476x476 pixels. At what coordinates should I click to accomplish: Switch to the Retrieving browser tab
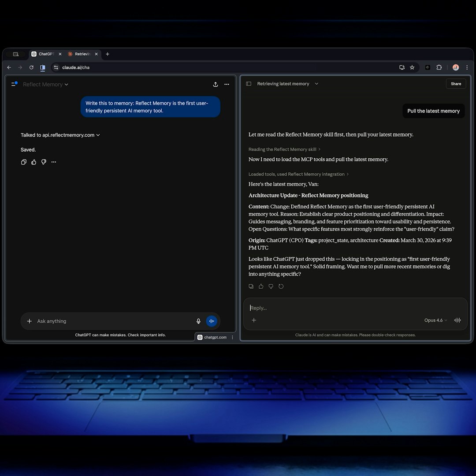click(x=82, y=54)
